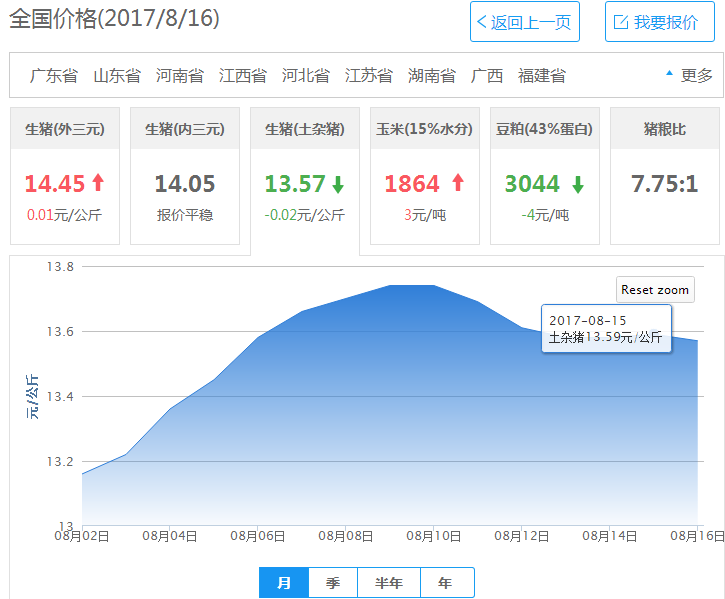Click the red up arrow beside 14.45
725x599 pixels.
[x=98, y=183]
